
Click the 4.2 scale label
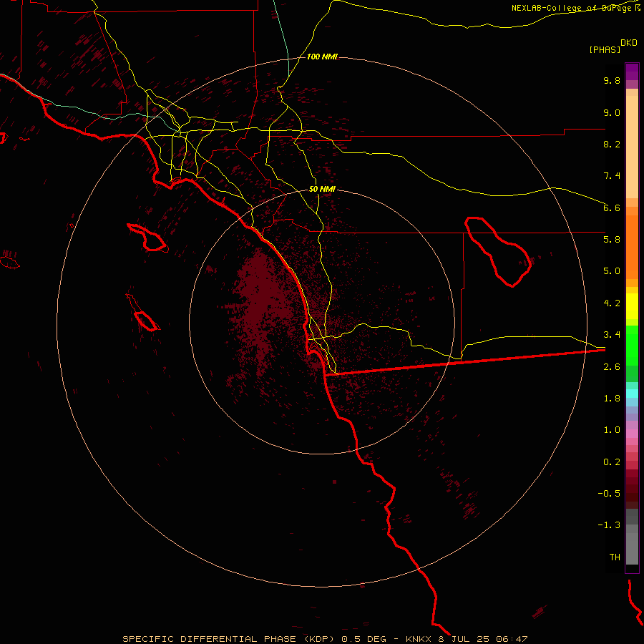point(612,303)
